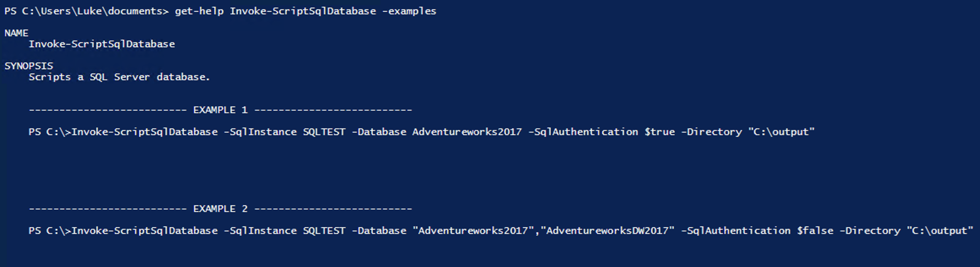The image size is (980, 267).
Task: Click -SqlInstance in the Example 1 command
Action: [x=260, y=132]
